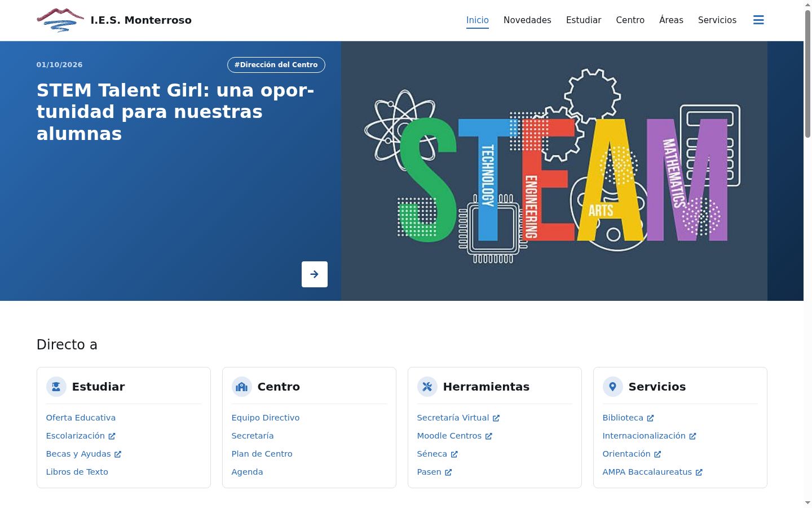
Task: Click external link icon beside Pasen
Action: [448, 472]
